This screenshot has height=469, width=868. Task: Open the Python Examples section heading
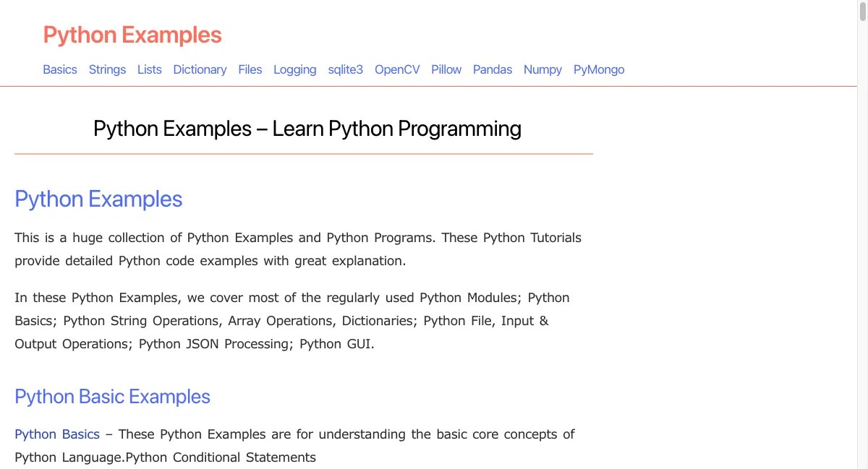[98, 199]
